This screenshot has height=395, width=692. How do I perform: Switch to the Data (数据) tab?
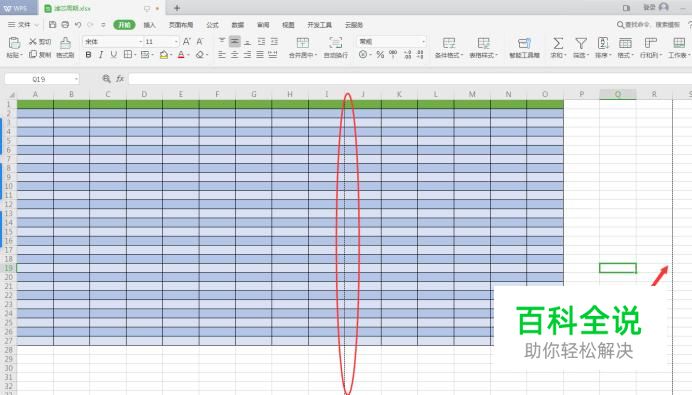coord(237,25)
